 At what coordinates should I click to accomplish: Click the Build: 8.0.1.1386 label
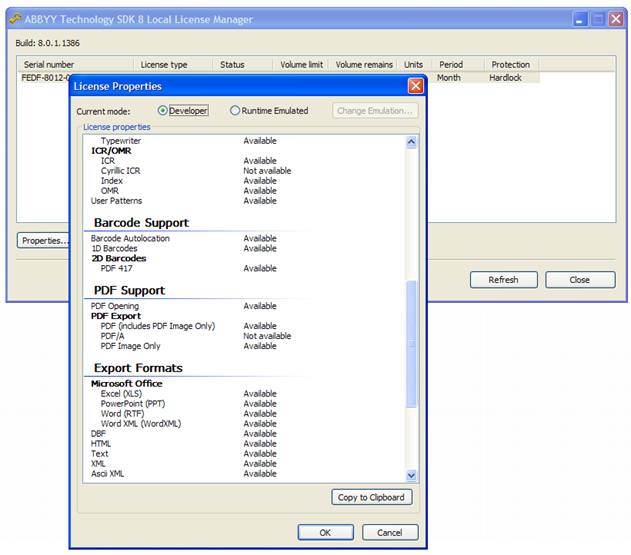tap(47, 43)
